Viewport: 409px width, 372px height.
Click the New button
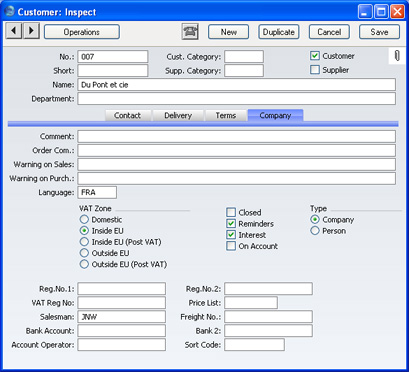pyautogui.click(x=228, y=32)
